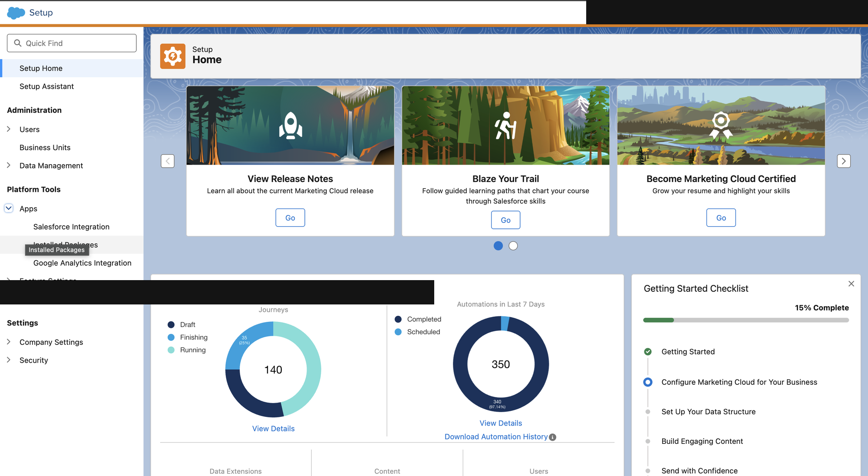The width and height of the screenshot is (868, 476).
Task: Click the Quick Find search magnifier icon
Action: 18,43
